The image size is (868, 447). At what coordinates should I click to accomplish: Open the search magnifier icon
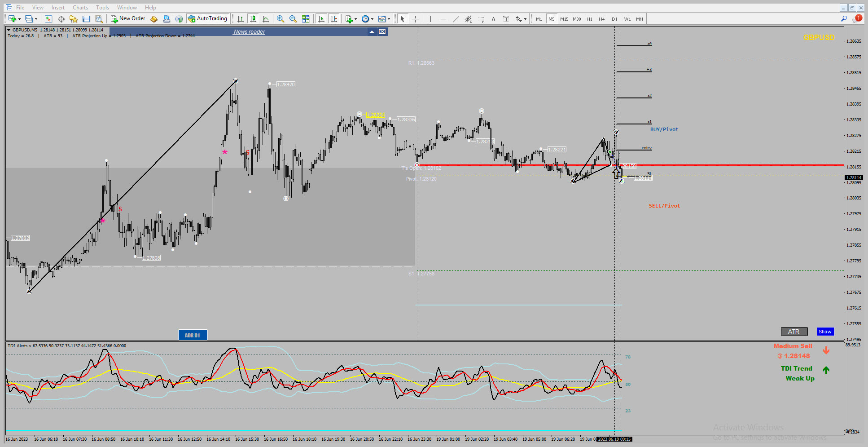(844, 19)
